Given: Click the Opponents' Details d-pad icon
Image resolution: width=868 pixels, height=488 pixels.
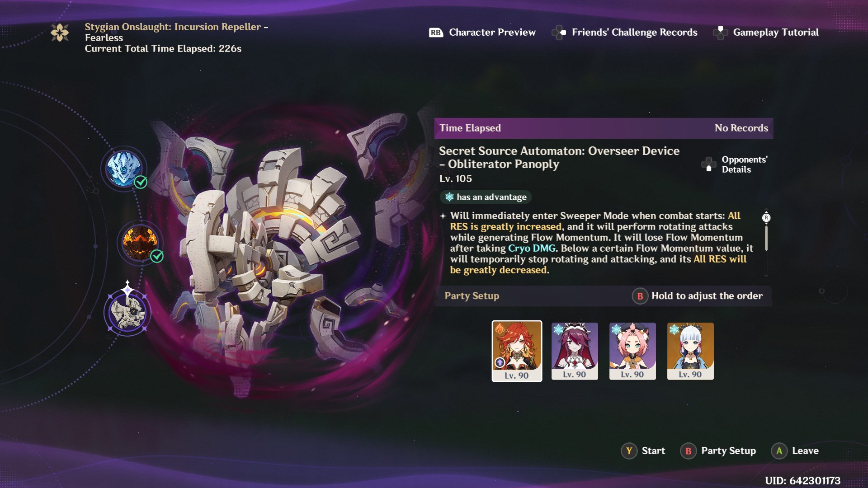Looking at the screenshot, I should pos(708,164).
